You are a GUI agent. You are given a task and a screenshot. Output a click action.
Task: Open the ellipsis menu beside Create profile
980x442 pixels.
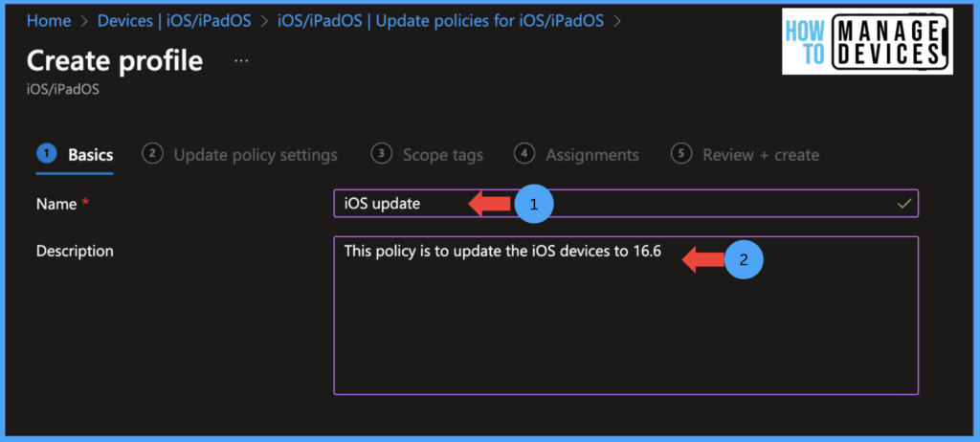(x=241, y=61)
